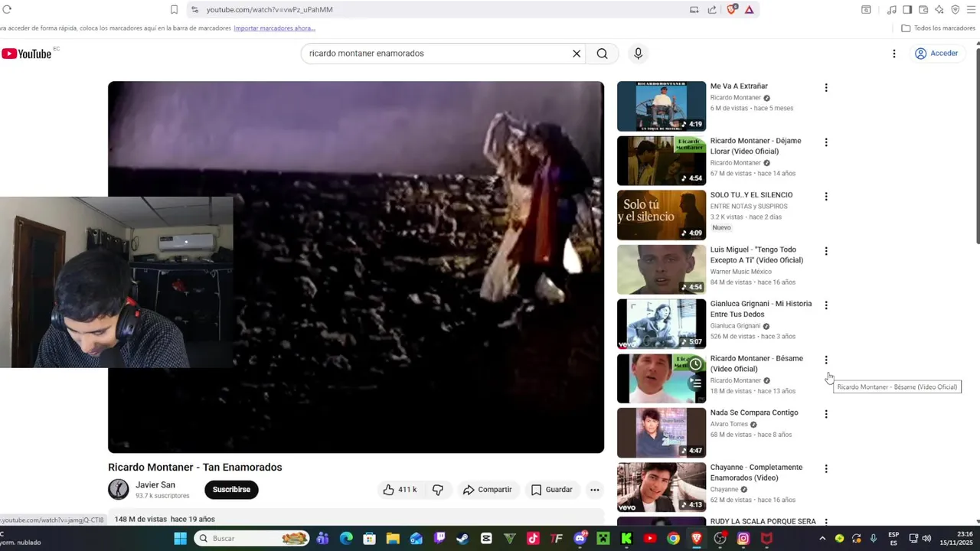Open the Windows Start button
This screenshot has height=551, width=980.
click(180, 539)
